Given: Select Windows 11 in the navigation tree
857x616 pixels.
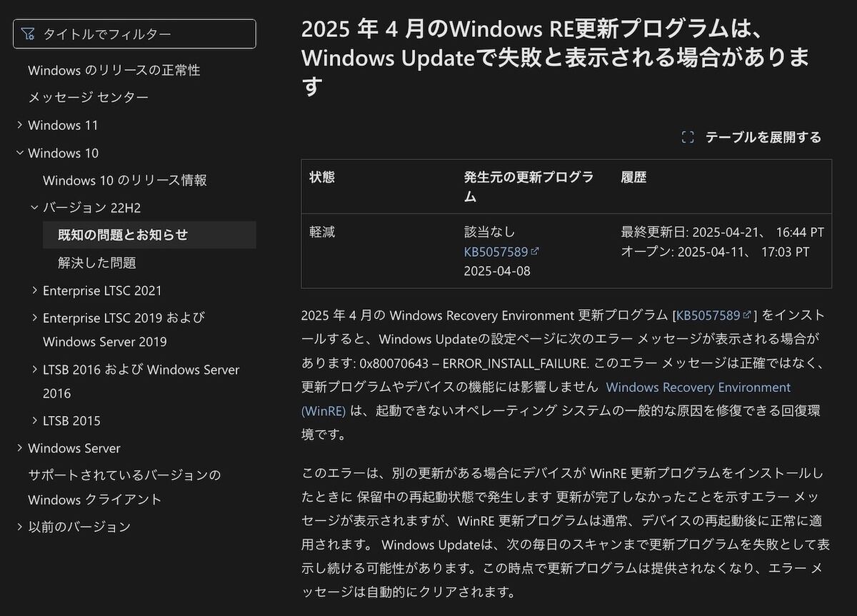Looking at the screenshot, I should click(63, 125).
